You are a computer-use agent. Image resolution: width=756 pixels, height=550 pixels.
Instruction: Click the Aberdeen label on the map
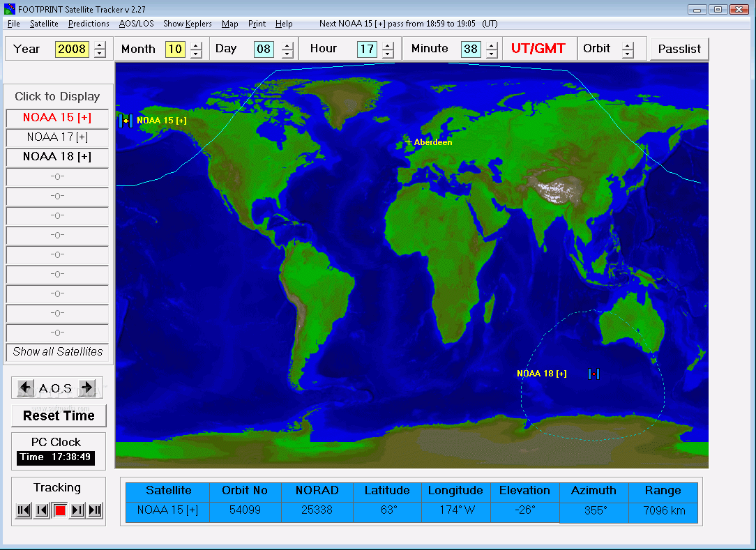point(433,142)
